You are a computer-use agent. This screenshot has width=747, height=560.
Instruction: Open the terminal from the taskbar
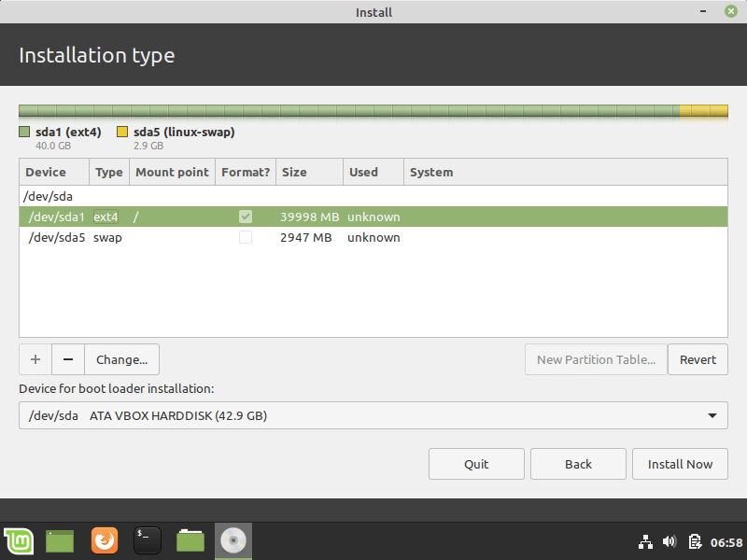click(x=147, y=541)
